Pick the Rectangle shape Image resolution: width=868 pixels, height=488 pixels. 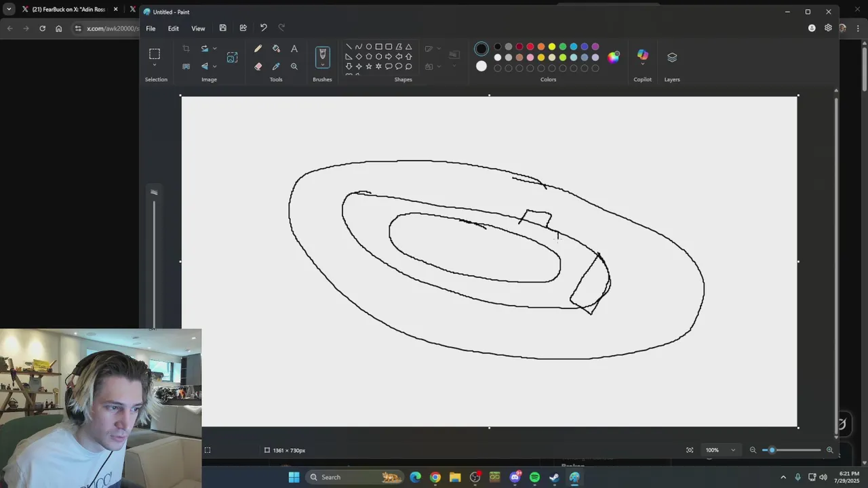click(x=378, y=47)
